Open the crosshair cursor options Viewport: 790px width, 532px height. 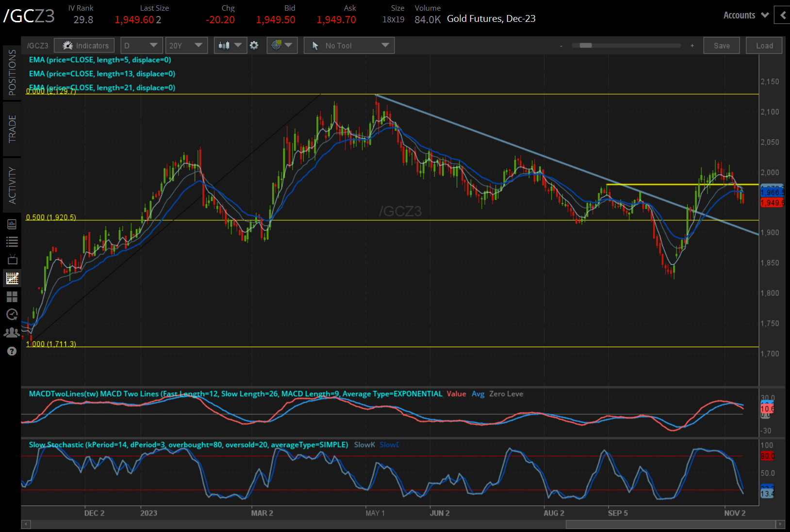(281, 46)
